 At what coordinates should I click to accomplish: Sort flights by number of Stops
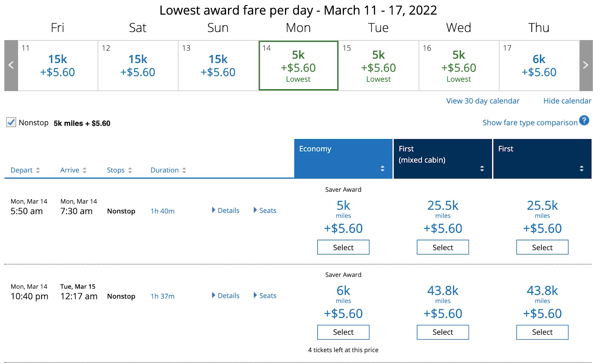pyautogui.click(x=119, y=170)
